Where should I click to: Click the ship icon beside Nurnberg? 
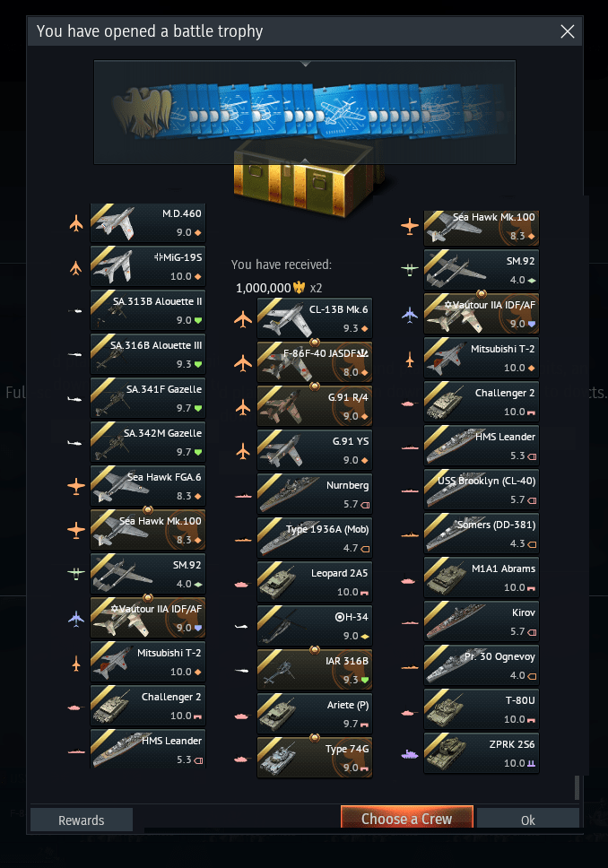pos(243,496)
